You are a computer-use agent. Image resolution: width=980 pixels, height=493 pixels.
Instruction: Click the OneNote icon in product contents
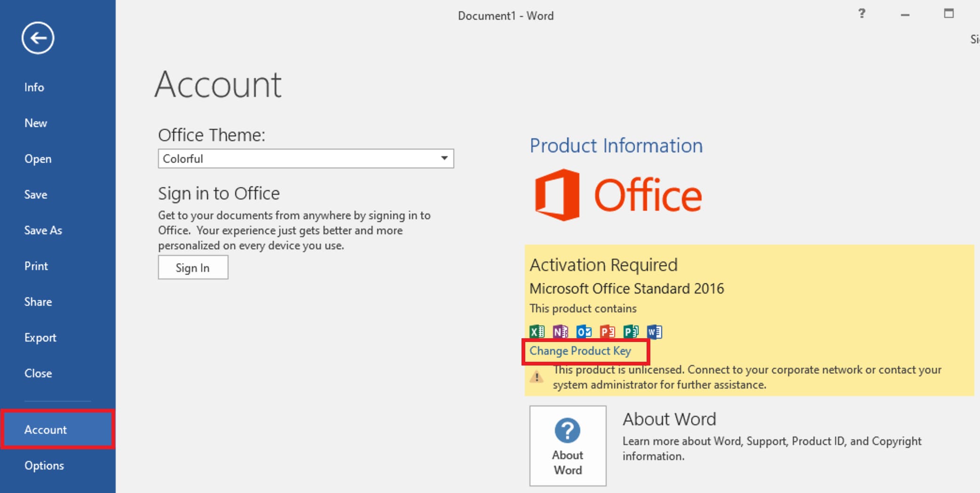(x=560, y=332)
